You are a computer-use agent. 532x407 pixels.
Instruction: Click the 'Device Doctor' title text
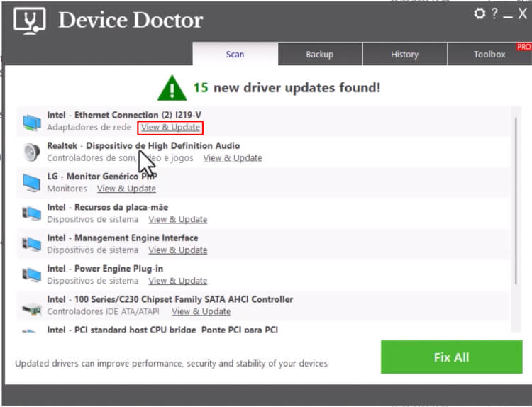[x=131, y=21]
